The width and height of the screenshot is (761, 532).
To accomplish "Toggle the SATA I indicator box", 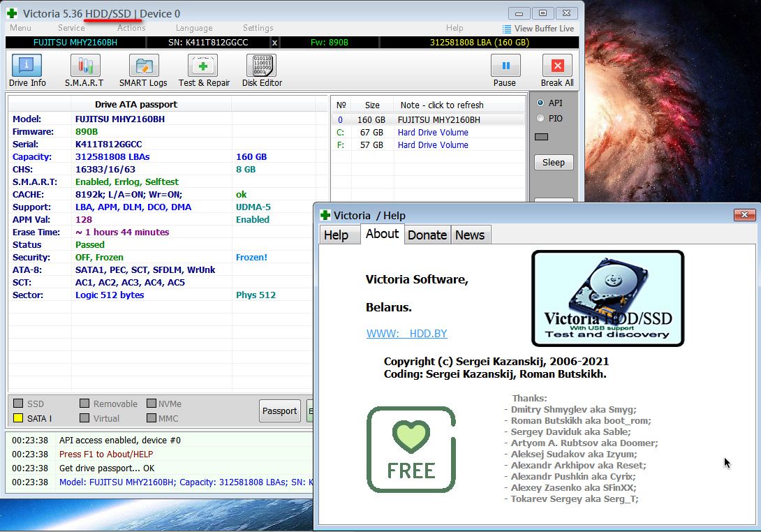I will click(x=18, y=418).
